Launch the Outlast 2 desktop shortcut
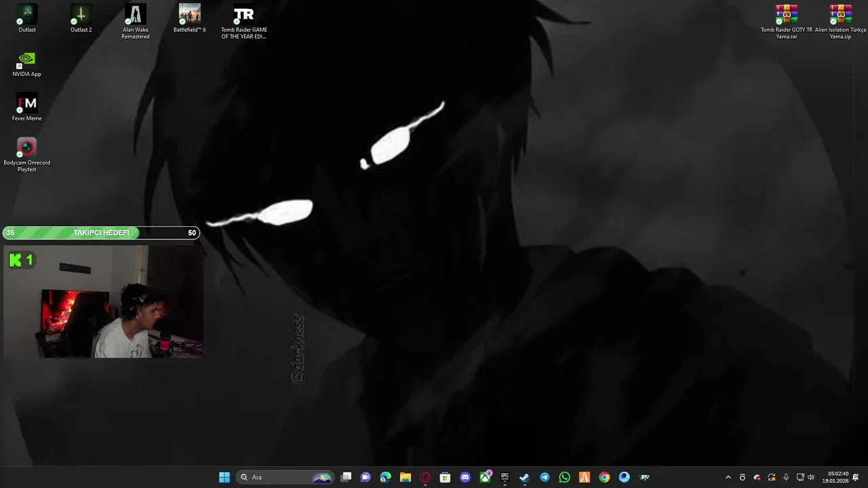Viewport: 868px width, 488px height. click(81, 18)
